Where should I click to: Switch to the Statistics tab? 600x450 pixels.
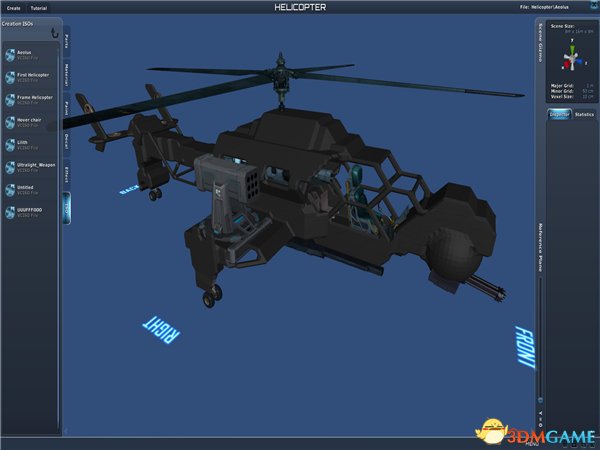(584, 115)
